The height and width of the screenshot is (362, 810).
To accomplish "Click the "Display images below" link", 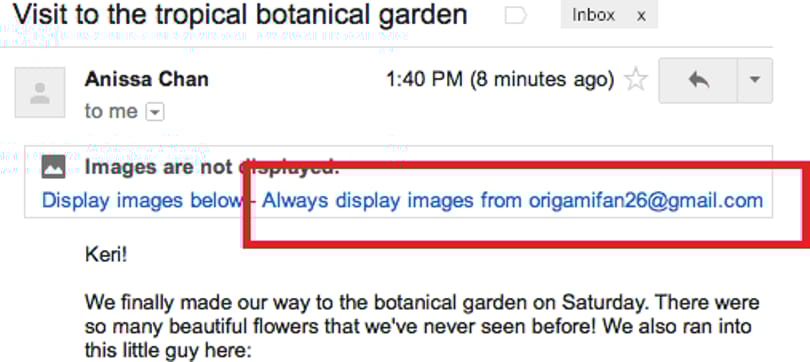I will point(142,200).
